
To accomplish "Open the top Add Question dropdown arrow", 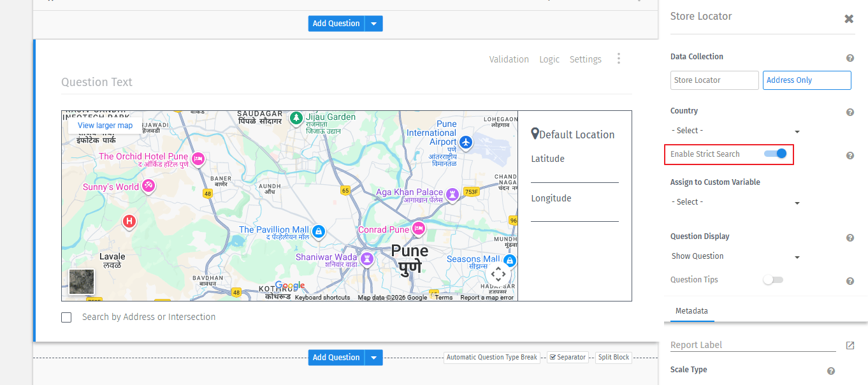I will coord(374,24).
